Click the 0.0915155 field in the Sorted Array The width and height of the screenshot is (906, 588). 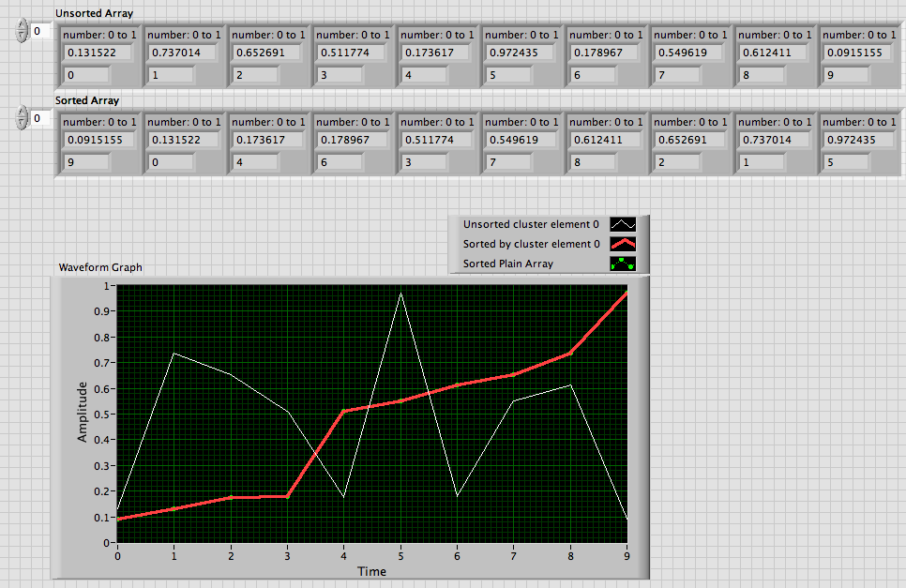[x=98, y=140]
